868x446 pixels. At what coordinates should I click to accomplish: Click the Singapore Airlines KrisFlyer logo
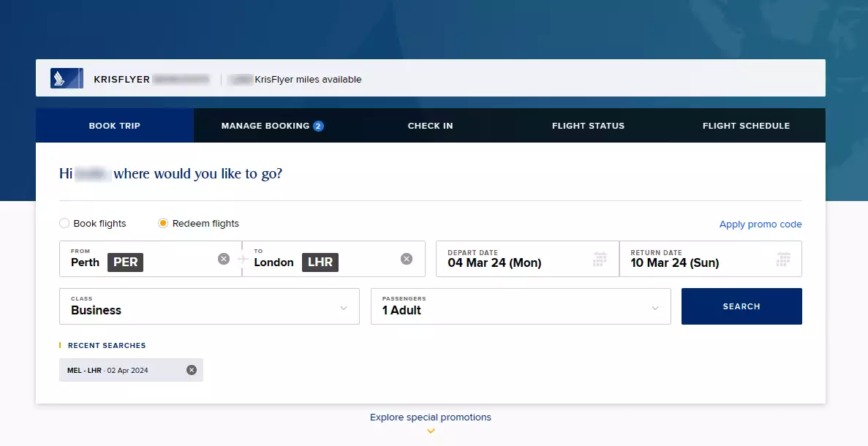pos(67,78)
